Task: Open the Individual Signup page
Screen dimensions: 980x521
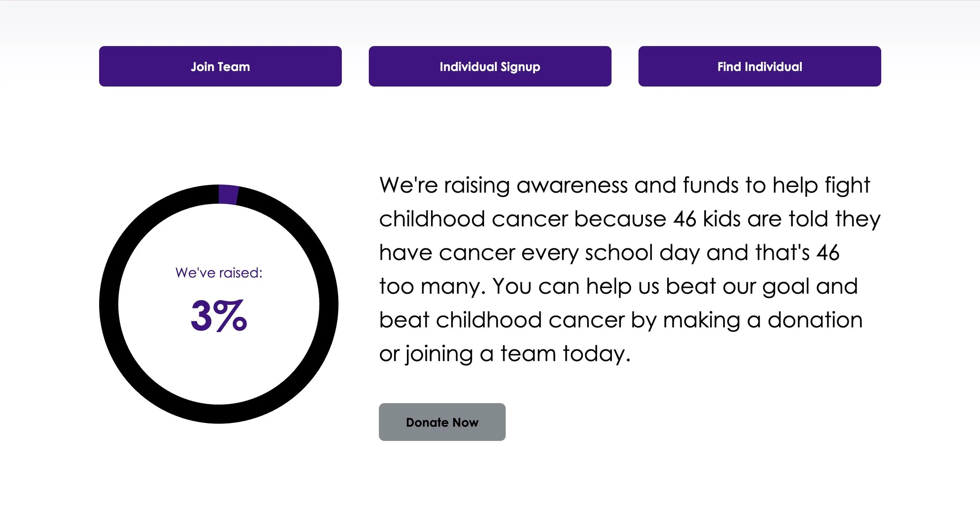Action: (490, 66)
